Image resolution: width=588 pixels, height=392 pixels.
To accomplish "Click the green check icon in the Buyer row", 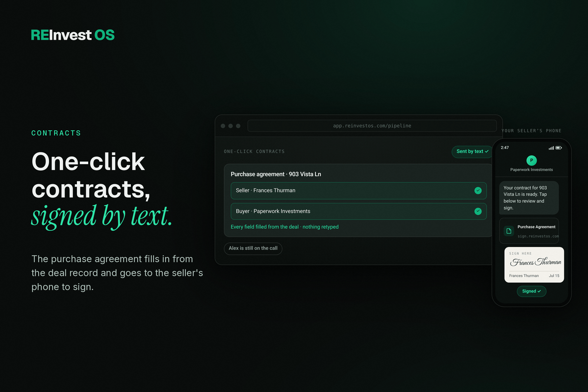I will (478, 211).
